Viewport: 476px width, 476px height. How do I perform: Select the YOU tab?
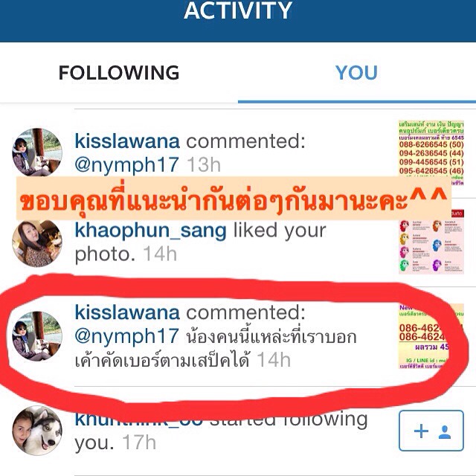(356, 73)
